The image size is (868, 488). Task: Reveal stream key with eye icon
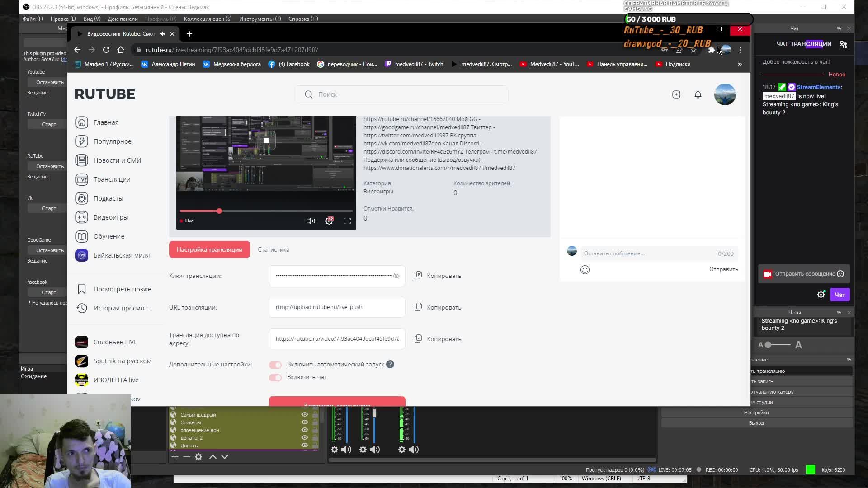coord(396,276)
